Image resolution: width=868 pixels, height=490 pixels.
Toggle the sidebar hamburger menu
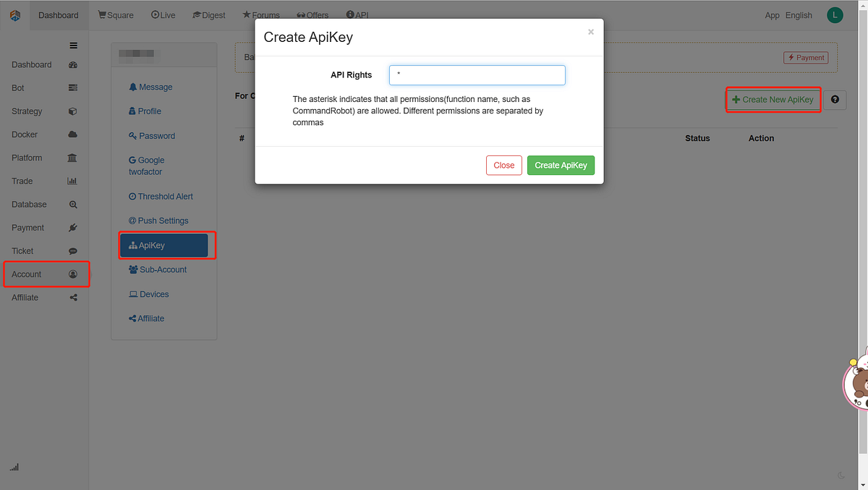(x=72, y=45)
